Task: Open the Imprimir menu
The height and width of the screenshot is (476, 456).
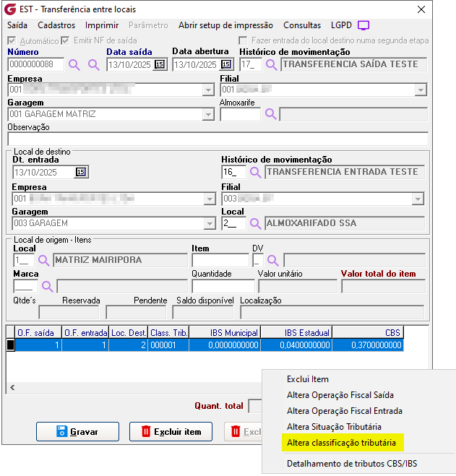Action: (102, 25)
